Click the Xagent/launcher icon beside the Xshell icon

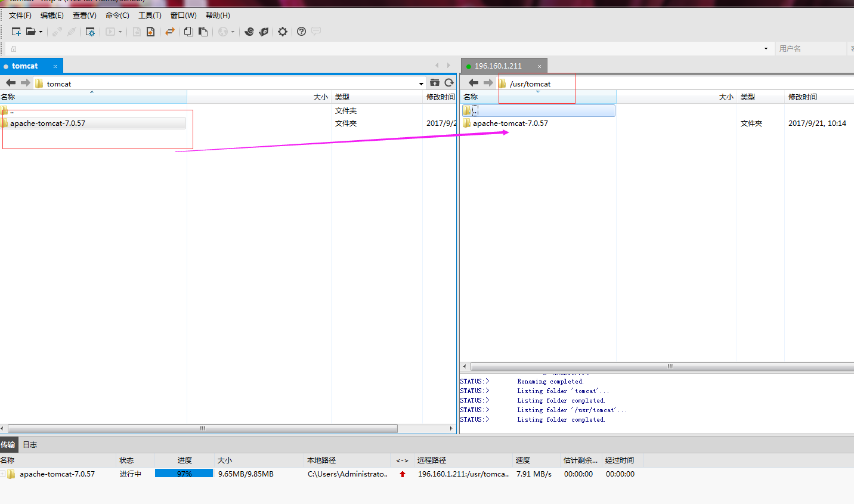click(264, 32)
